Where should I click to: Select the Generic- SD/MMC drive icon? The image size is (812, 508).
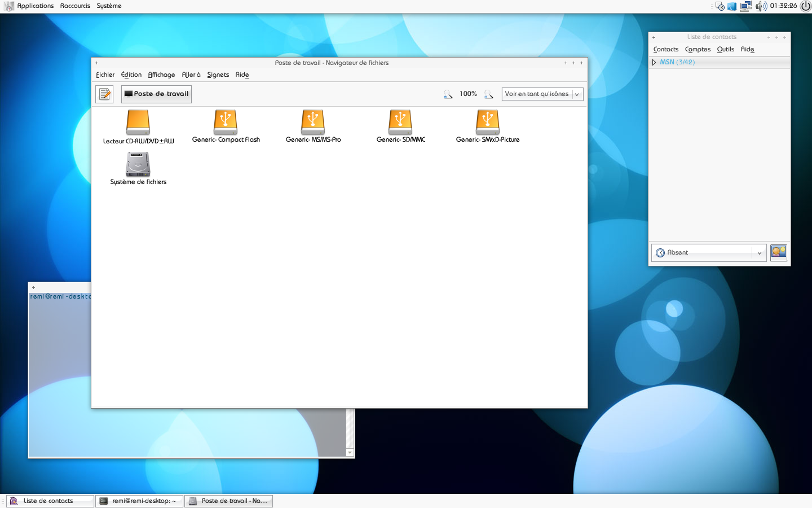400,122
